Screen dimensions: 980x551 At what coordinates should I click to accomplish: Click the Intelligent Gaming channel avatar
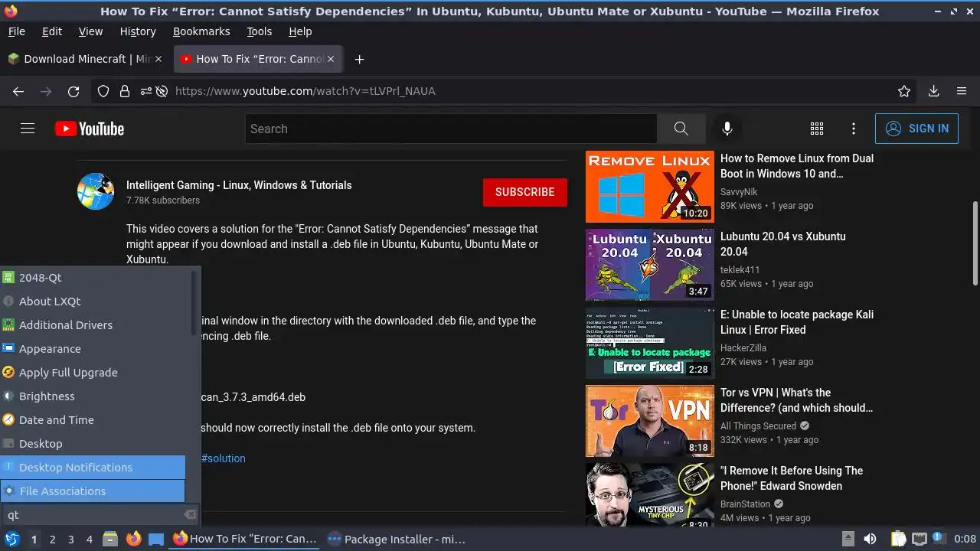pyautogui.click(x=96, y=191)
